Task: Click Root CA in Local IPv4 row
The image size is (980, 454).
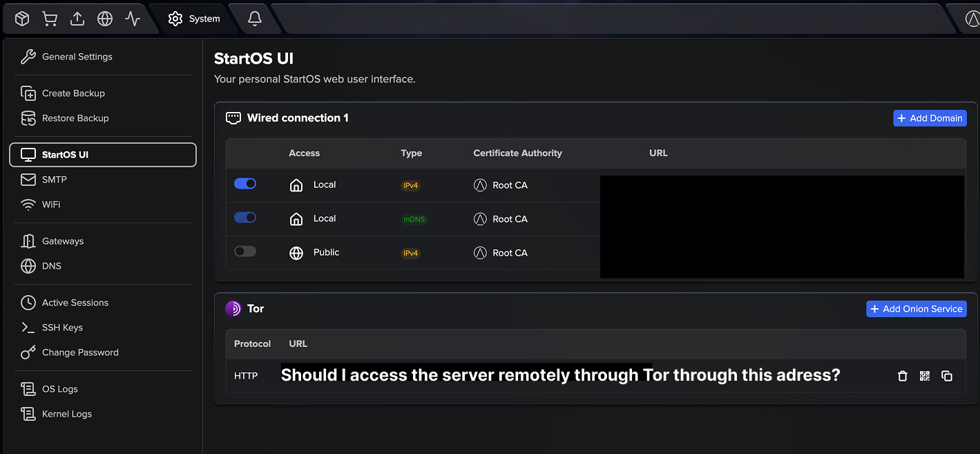Action: coord(501,185)
